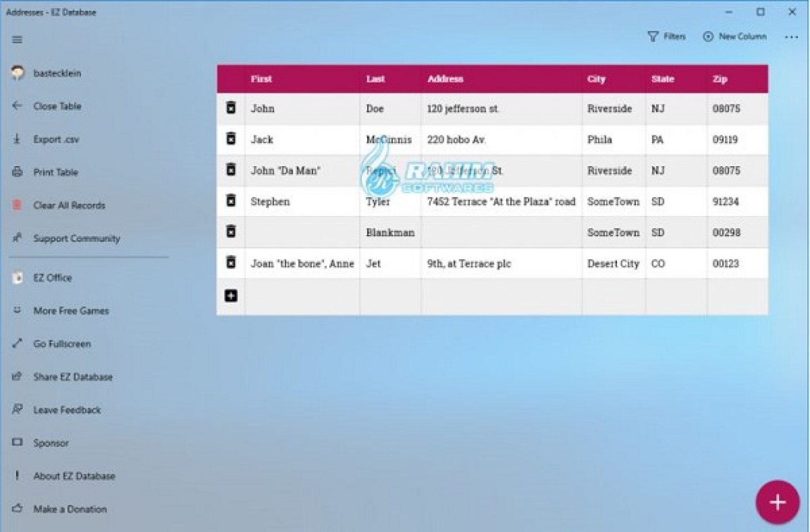Open the three-dot more options menu
This screenshot has height=532, width=810.
tap(791, 37)
